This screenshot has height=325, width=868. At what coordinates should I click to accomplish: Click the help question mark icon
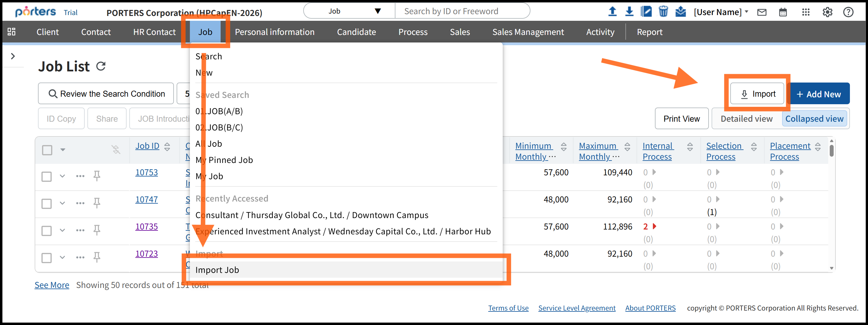[x=848, y=12]
